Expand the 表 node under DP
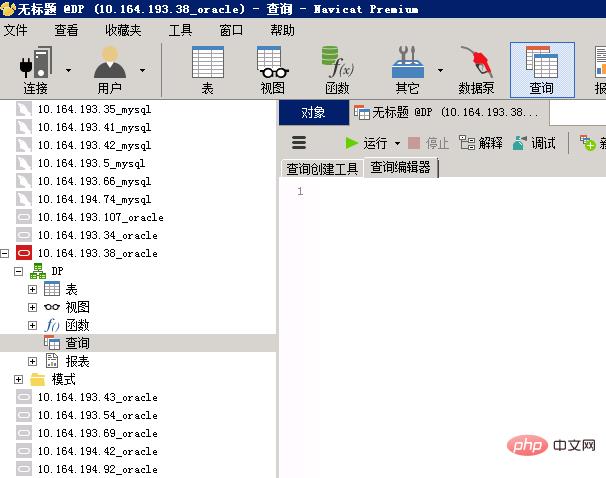Screen dimensions: 606x478 (32, 289)
